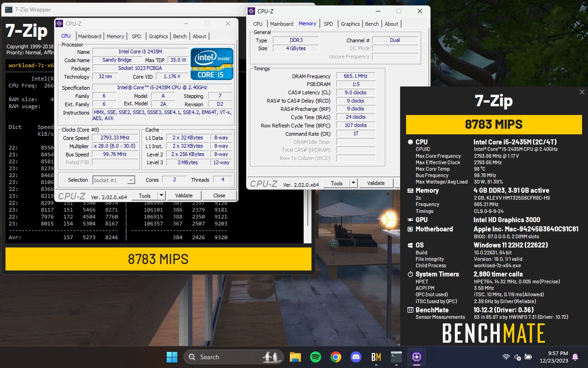The width and height of the screenshot is (588, 368).
Task: Click the volume muted tray icon
Action: 518,357
